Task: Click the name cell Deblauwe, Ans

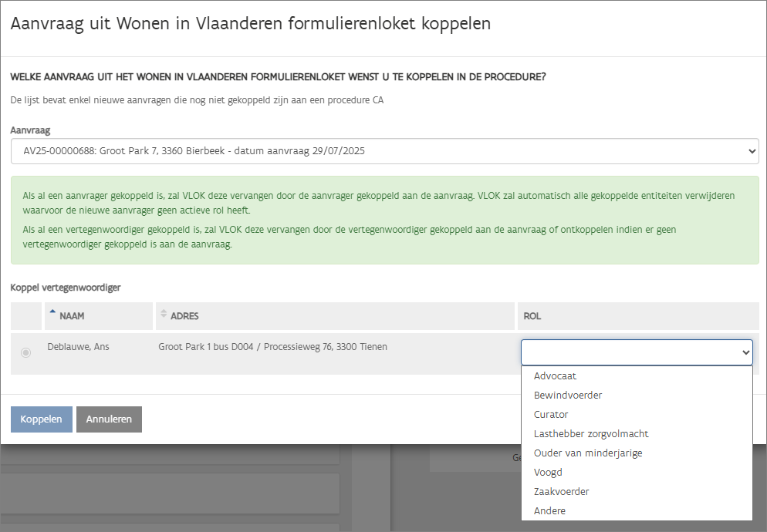Action: click(x=78, y=347)
